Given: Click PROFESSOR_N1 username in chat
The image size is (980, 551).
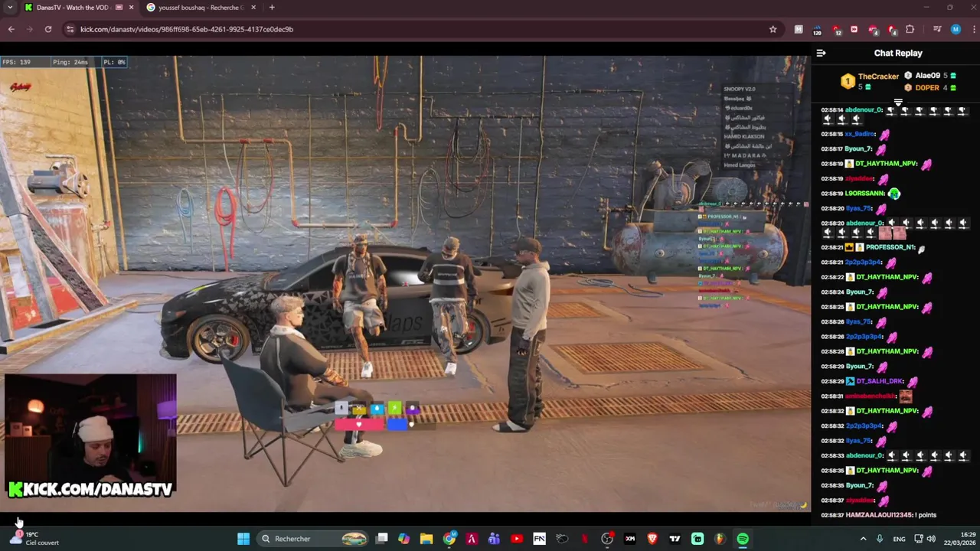Looking at the screenshot, I should (x=890, y=247).
